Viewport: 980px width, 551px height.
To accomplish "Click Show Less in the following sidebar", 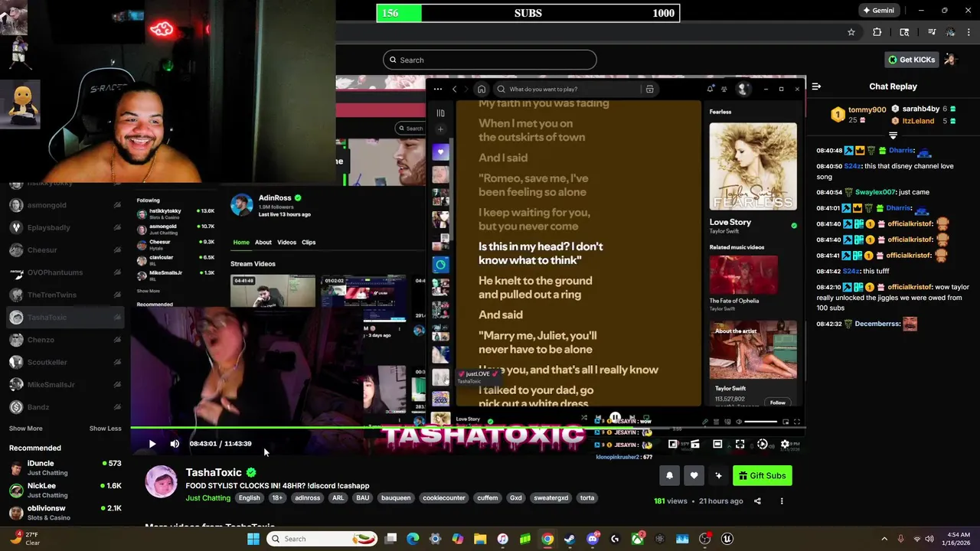I will pyautogui.click(x=106, y=429).
